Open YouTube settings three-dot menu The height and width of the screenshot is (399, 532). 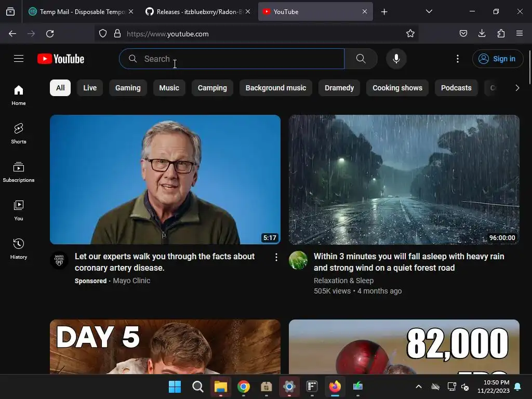coord(457,59)
